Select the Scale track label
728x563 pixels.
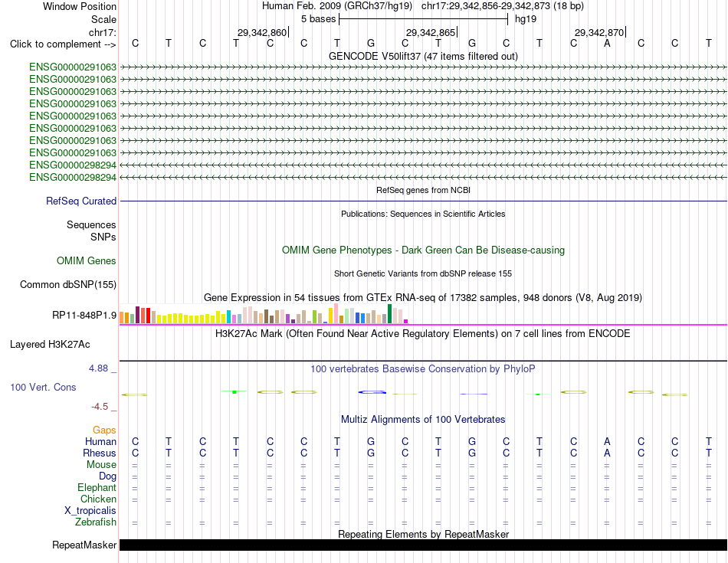click(x=103, y=19)
